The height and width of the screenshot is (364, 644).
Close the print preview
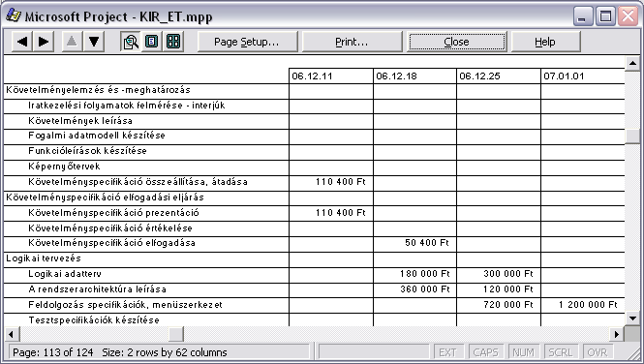click(456, 42)
